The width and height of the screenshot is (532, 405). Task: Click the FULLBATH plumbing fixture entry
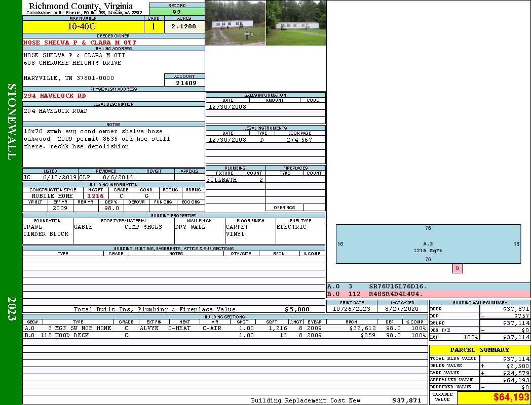pyautogui.click(x=222, y=180)
